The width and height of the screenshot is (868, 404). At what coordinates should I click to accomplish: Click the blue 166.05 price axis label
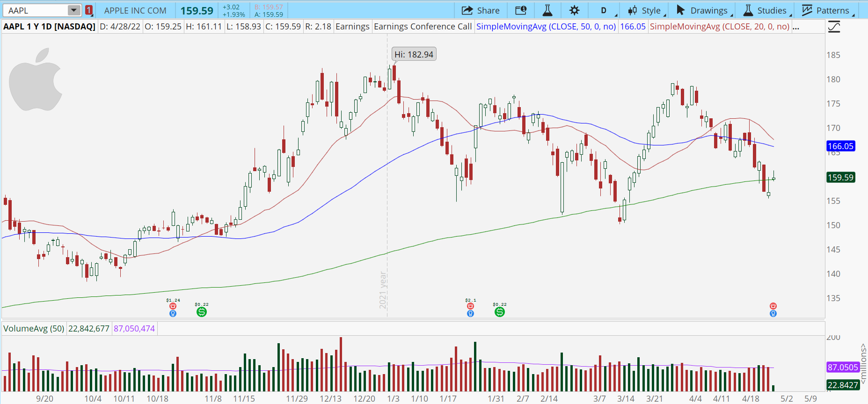[x=841, y=146]
